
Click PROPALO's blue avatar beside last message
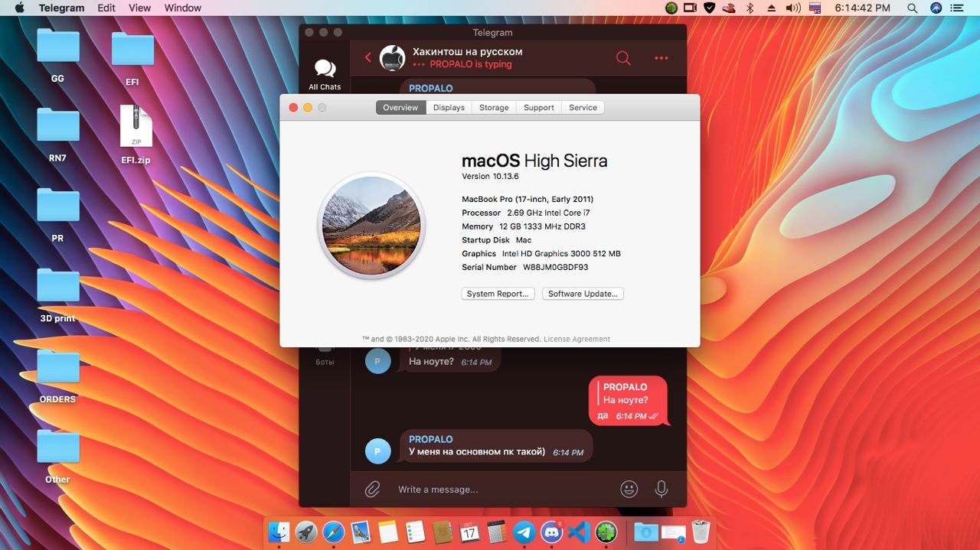[378, 451]
